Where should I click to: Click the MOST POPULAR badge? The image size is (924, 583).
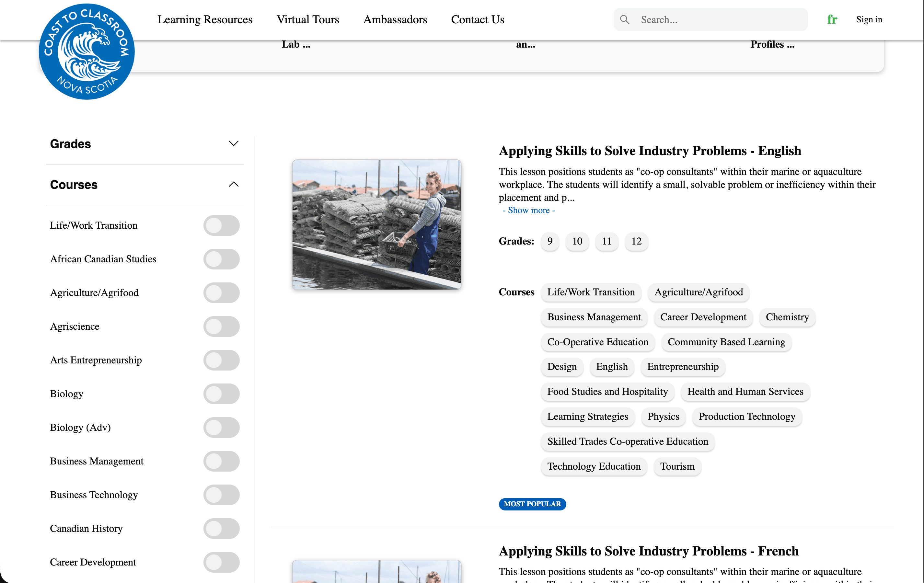(532, 504)
